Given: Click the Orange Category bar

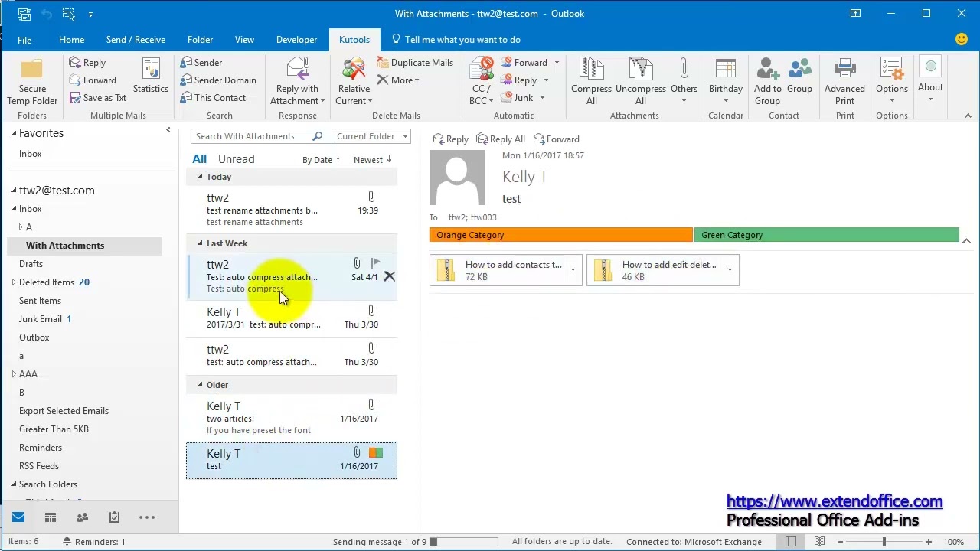Looking at the screenshot, I should pos(560,235).
